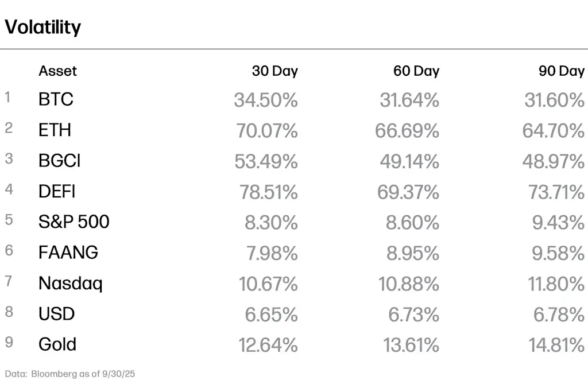Select the Asset column header
The height and width of the screenshot is (392, 588).
click(58, 71)
